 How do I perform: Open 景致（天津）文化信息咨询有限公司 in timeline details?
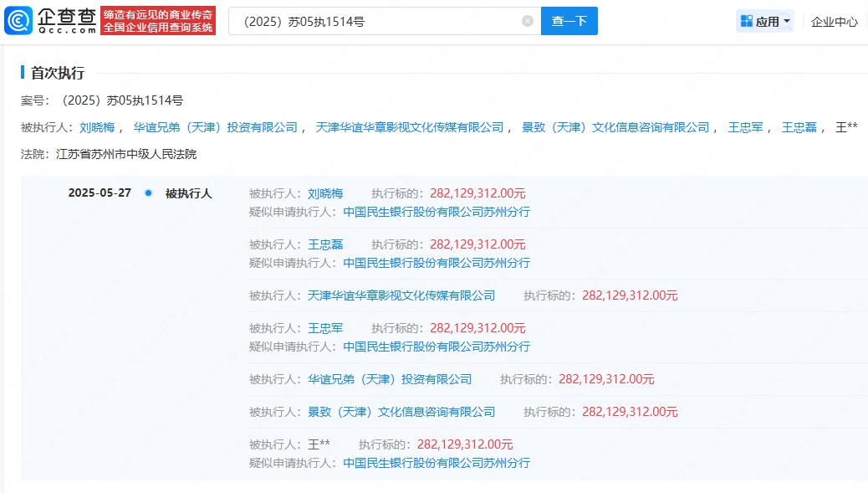(x=401, y=412)
